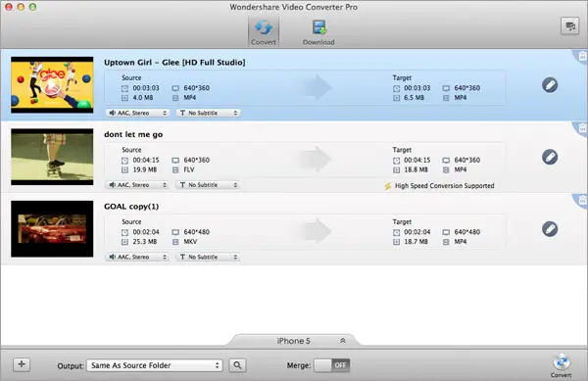The width and height of the screenshot is (588, 381).
Task: Delete the dont let me go item
Action: click(x=581, y=128)
